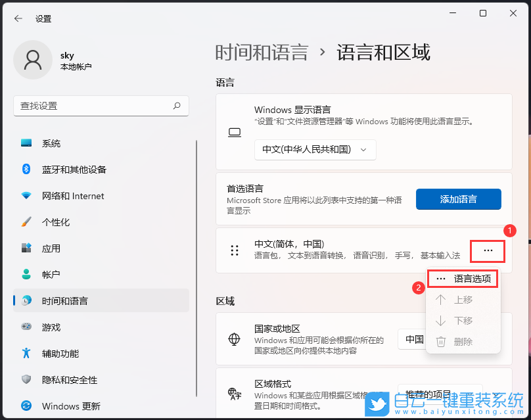This screenshot has width=531, height=420.
Task: Expand the Windows display language dropdown
Action: pyautogui.click(x=315, y=150)
